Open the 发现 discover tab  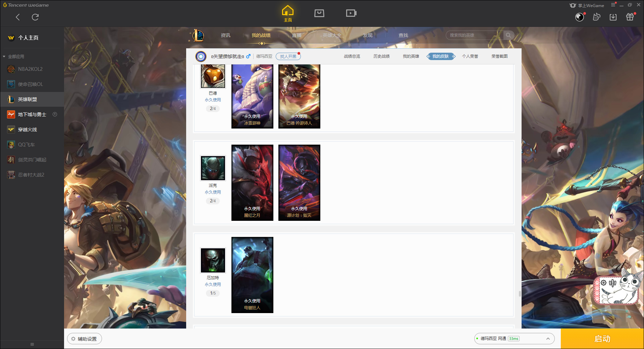pyautogui.click(x=368, y=35)
